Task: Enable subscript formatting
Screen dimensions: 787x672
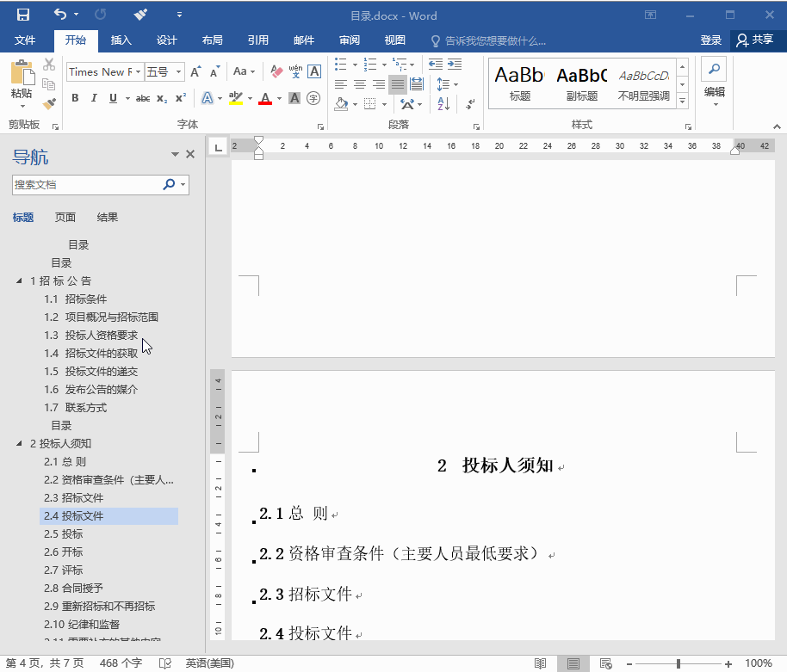Action: pyautogui.click(x=162, y=99)
